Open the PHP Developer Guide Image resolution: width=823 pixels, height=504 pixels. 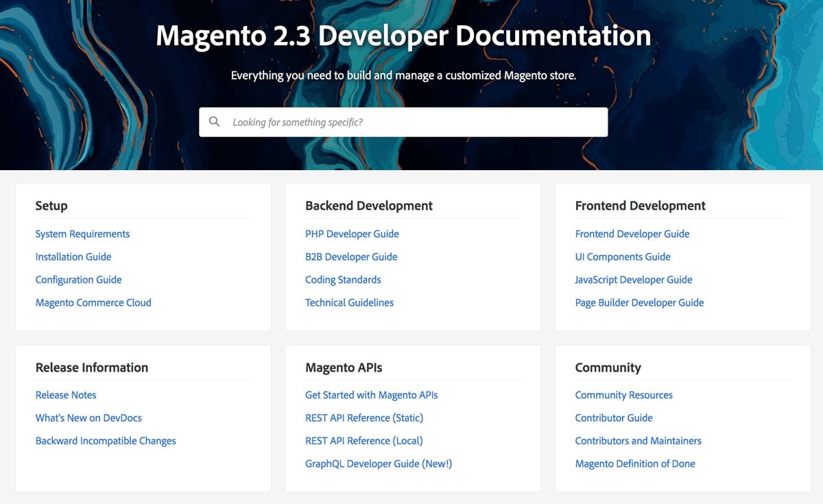352,234
